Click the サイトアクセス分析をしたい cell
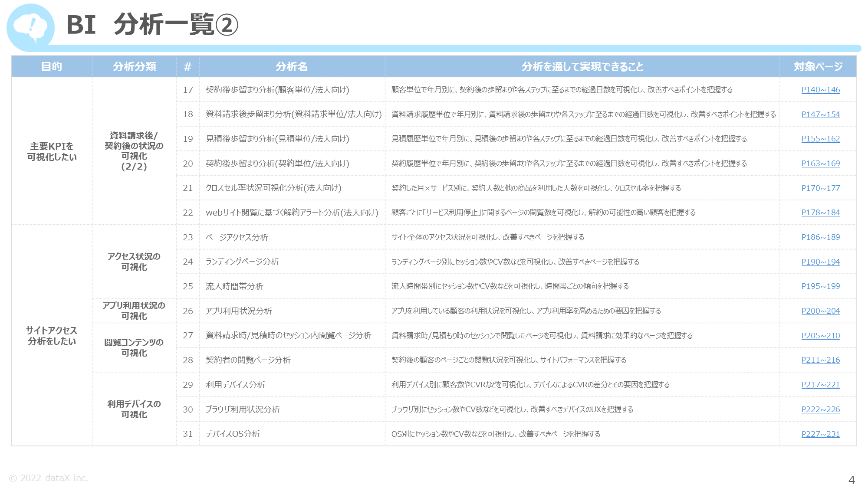This screenshot has width=868, height=488. (x=52, y=336)
